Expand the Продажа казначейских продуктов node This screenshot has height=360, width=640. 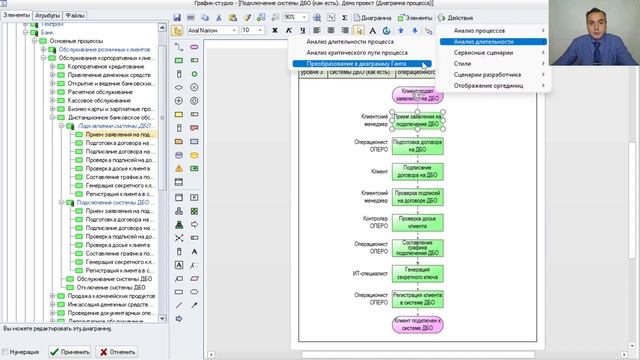52,296
